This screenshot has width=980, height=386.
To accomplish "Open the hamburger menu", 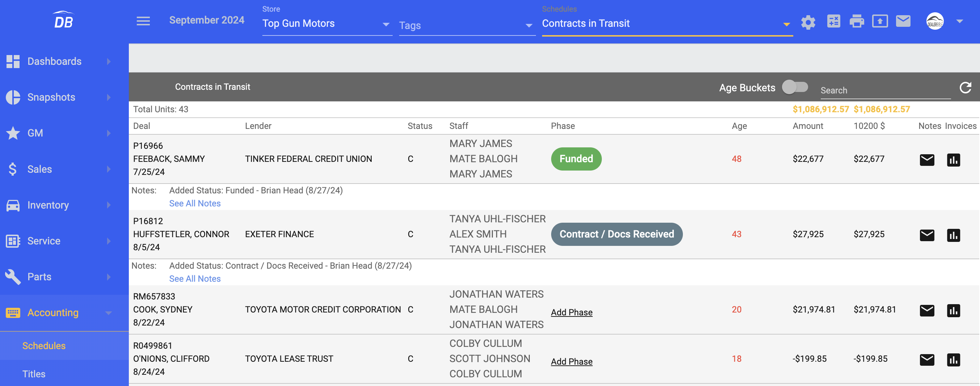I will click(143, 21).
